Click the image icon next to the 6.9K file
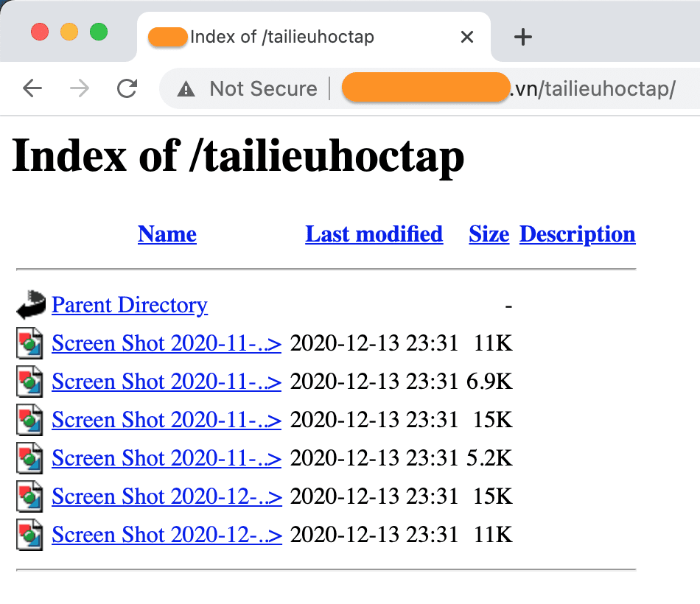 [28, 382]
